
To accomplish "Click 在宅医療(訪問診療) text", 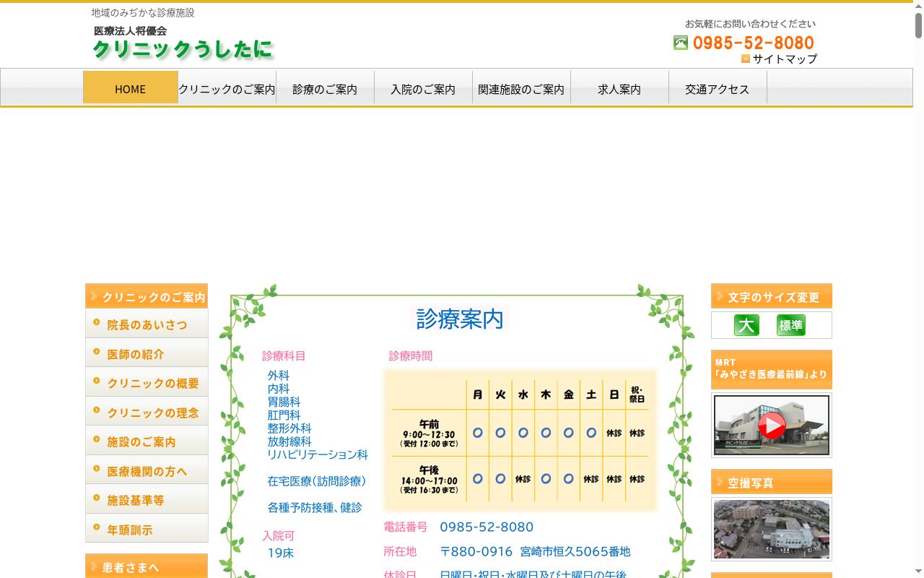I will click(318, 481).
